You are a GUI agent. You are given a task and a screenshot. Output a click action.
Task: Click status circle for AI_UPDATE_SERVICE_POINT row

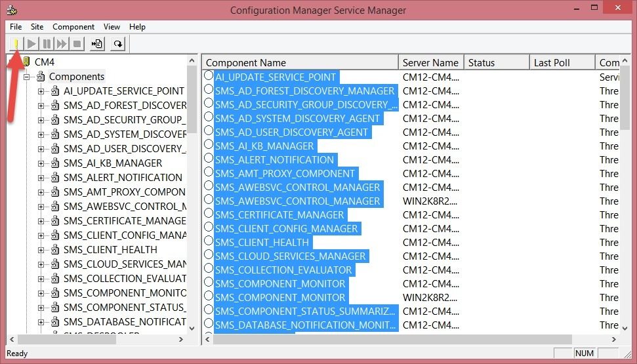pos(209,75)
